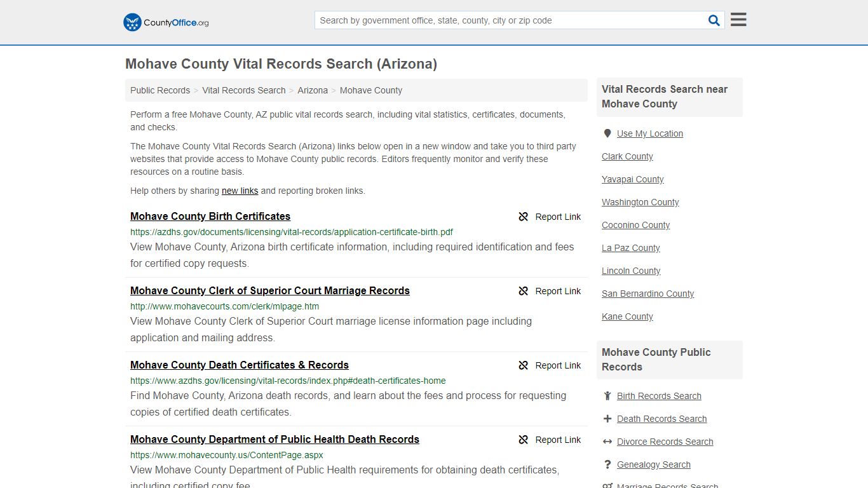Go to Washington County

click(x=641, y=202)
